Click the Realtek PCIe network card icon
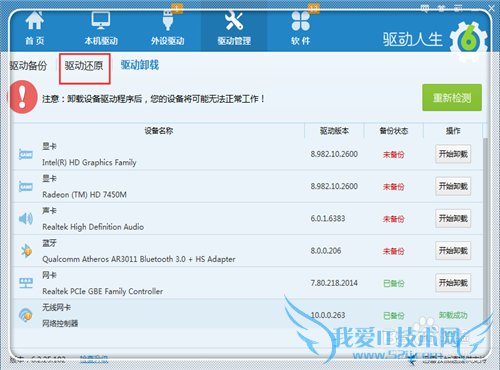Screen dimensions: 500x370 [26, 283]
